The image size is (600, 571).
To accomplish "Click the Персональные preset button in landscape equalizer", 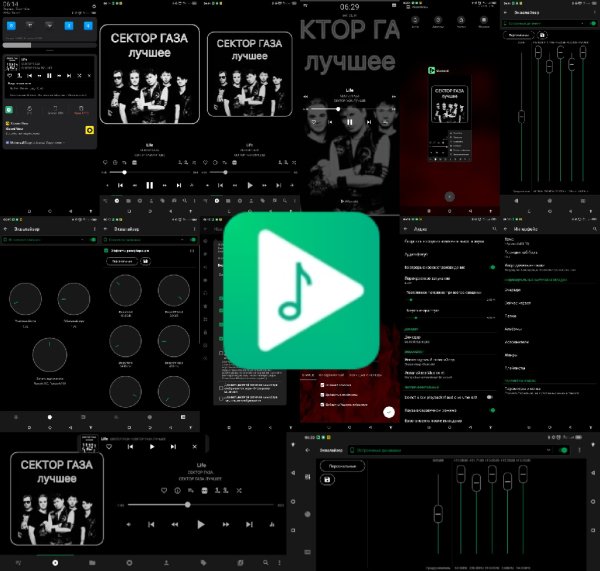I will click(342, 466).
